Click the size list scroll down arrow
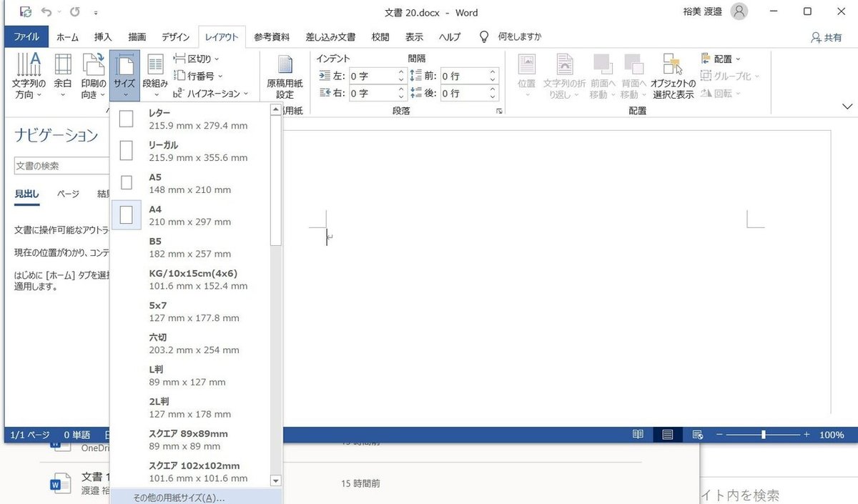This screenshot has width=858, height=504. click(x=276, y=480)
